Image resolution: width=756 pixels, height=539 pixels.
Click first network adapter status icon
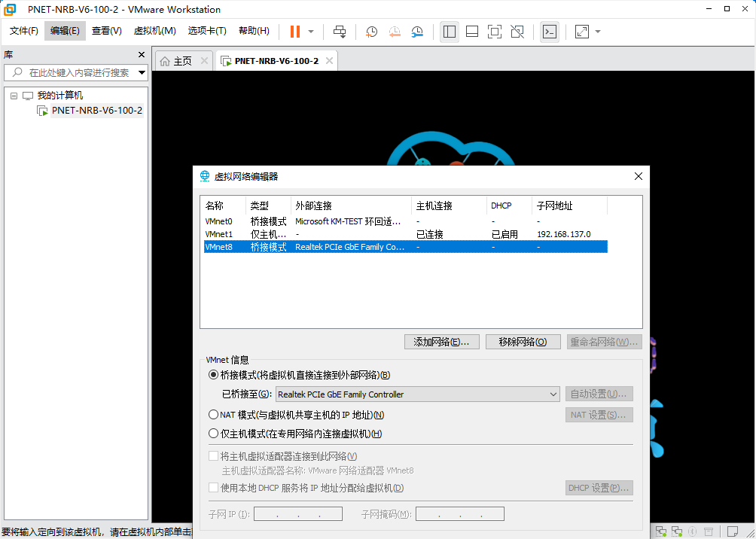(x=661, y=531)
